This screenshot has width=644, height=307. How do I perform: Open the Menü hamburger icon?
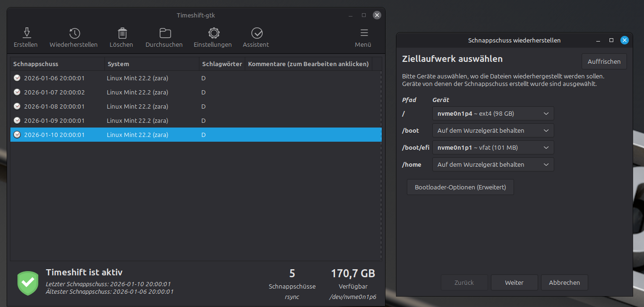pyautogui.click(x=364, y=33)
